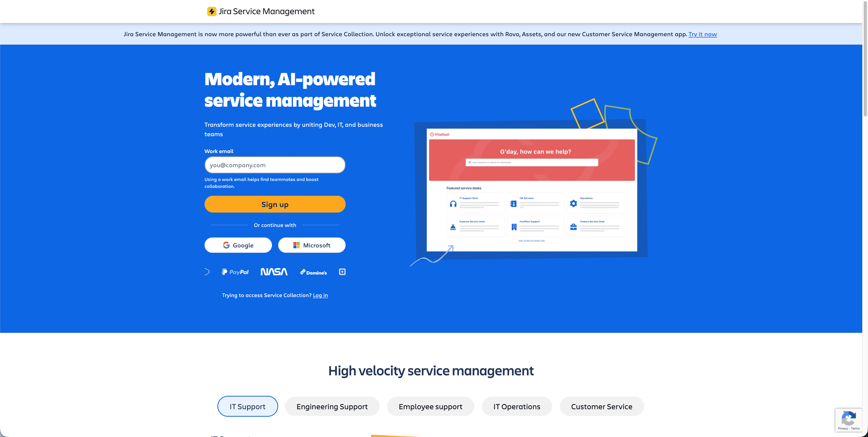The height and width of the screenshot is (437, 868).
Task: Click the Expense Service Desk bell icon
Action: (453, 227)
